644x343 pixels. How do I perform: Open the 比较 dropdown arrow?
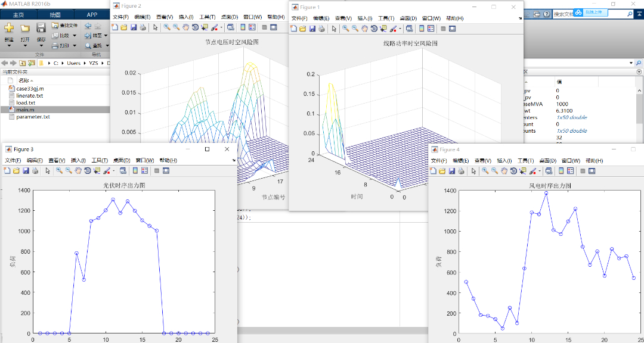[x=75, y=36]
